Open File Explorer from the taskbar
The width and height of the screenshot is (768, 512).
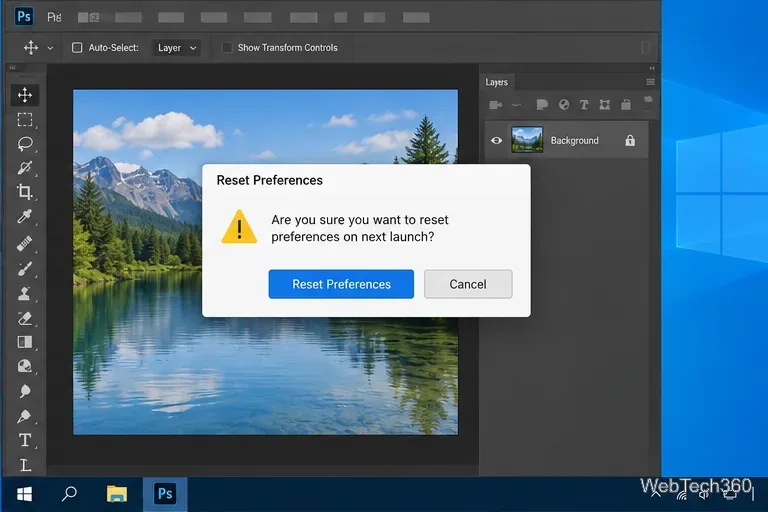tap(117, 494)
